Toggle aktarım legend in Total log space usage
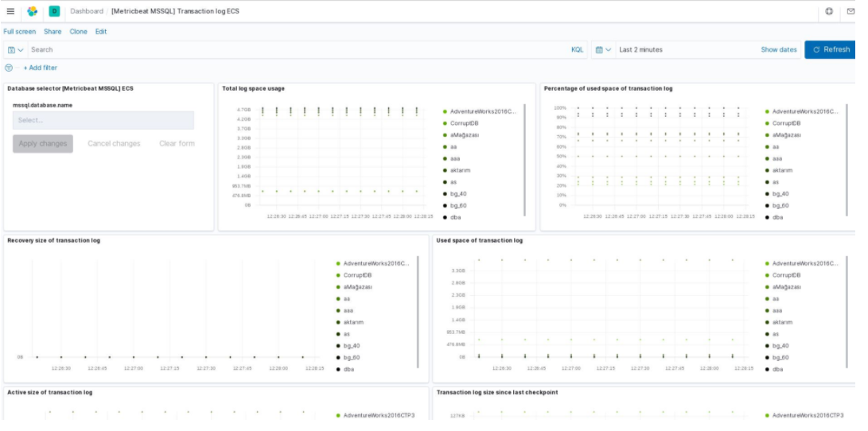This screenshot has height=431, width=868. (457, 170)
